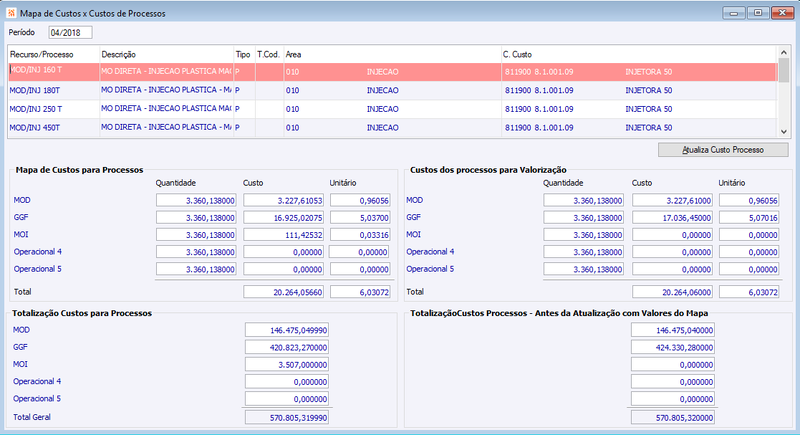The image size is (800, 435).
Task: Select the MOD/INJ 250 T row
Action: [x=392, y=109]
